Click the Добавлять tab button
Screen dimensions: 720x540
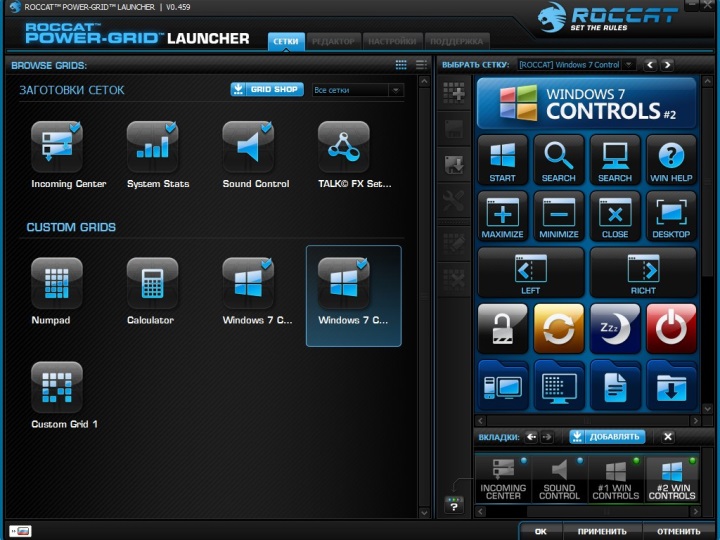(x=607, y=437)
